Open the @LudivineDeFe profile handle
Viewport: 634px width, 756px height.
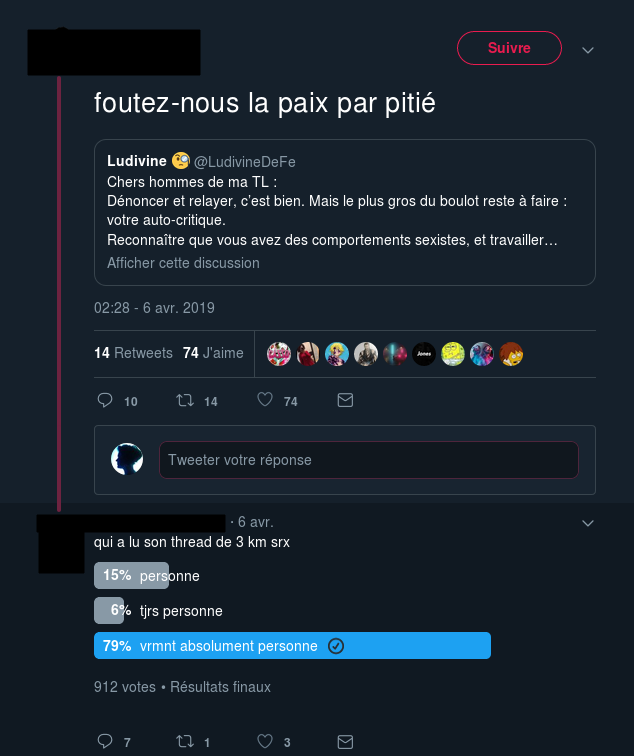pos(244,162)
